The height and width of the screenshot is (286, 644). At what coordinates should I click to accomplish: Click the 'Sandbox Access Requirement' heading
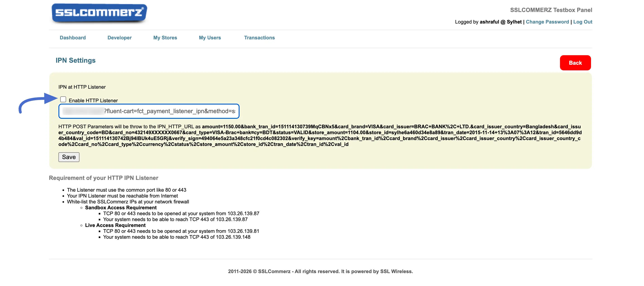click(x=121, y=207)
